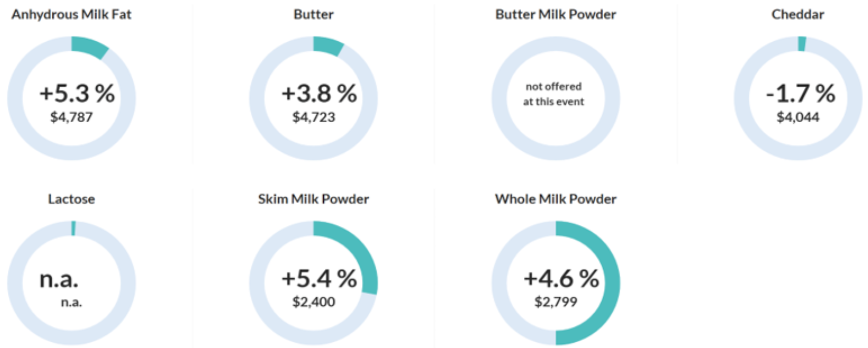Select the Butter Milk Powder heading

tap(556, 15)
